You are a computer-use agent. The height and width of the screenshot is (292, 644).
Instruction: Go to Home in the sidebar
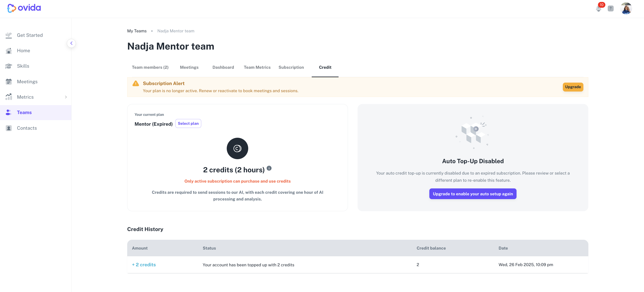23,51
